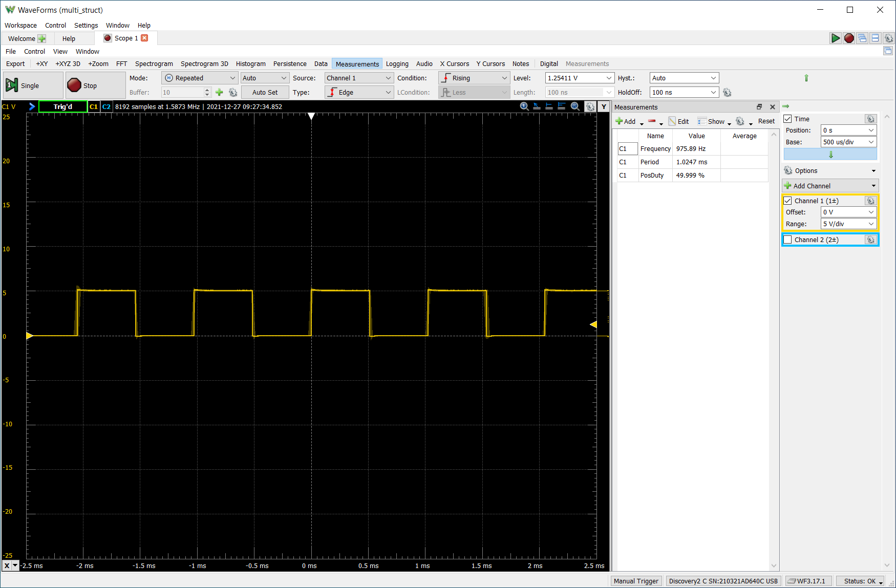Open the Hyst dropdown showing Auto
Screen dimensions: 896x588
click(x=685, y=78)
